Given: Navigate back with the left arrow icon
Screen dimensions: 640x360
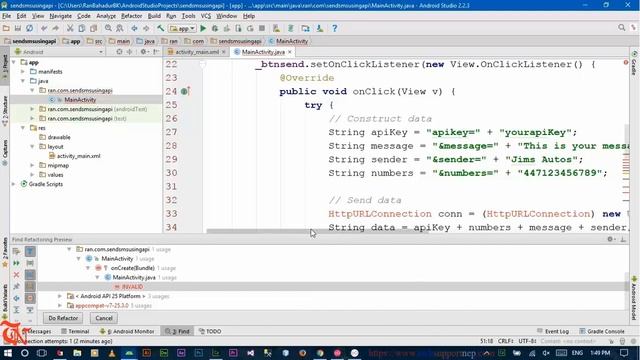Looking at the screenshot, I should 134,28.
